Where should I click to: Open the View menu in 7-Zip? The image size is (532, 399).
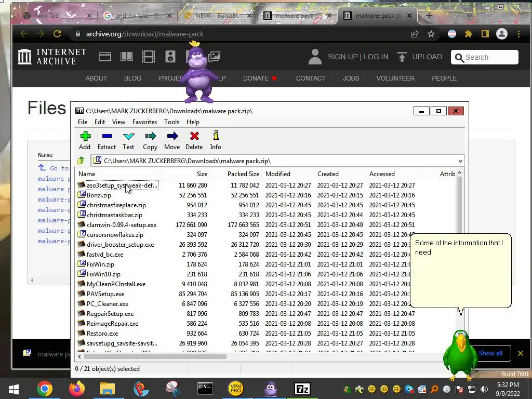click(x=119, y=122)
